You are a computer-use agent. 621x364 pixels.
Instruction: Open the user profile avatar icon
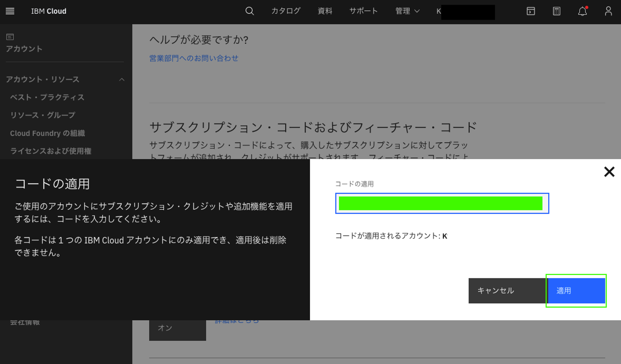click(608, 11)
